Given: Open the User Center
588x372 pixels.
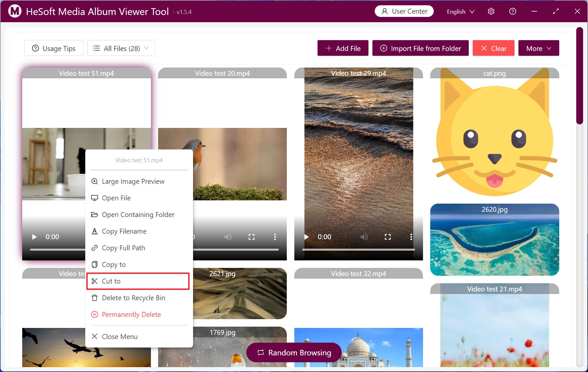Looking at the screenshot, I should (404, 11).
